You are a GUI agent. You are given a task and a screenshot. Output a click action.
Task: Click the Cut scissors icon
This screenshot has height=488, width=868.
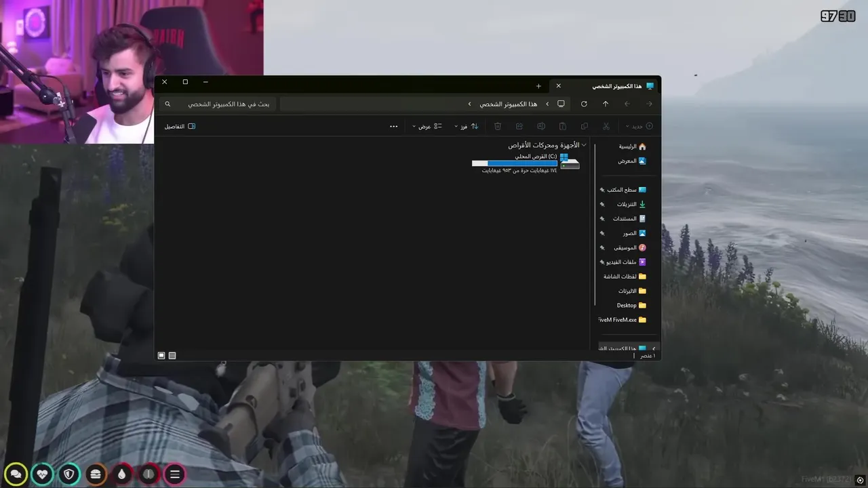[606, 126]
